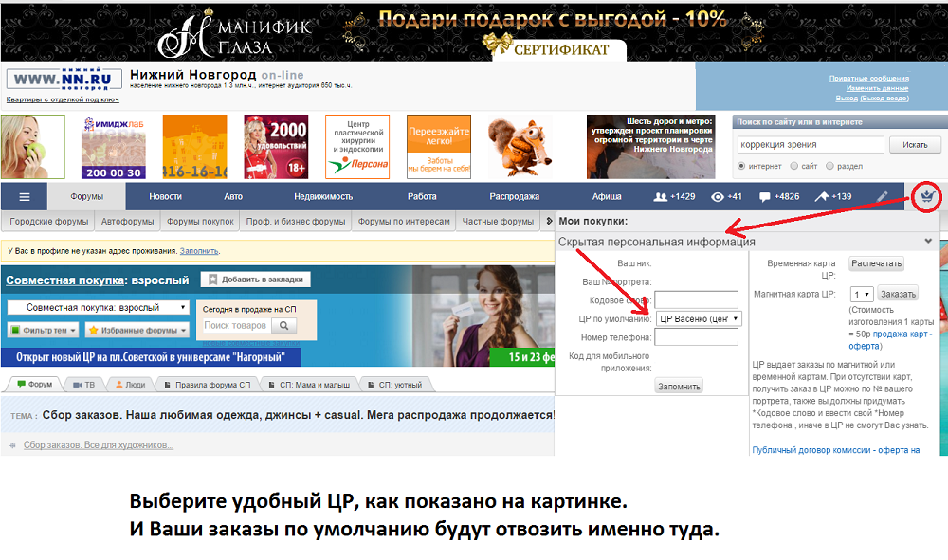Screen dimensions: 948x560
Task: Click the Искать search button
Action: pos(915,145)
